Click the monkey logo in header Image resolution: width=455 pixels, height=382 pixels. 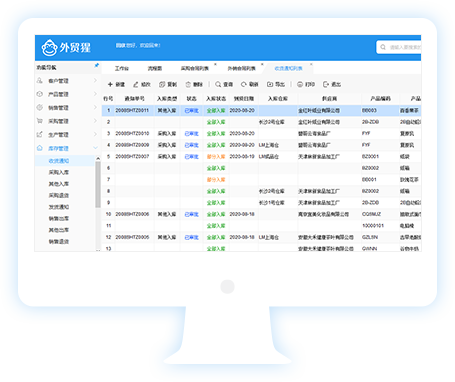pos(49,48)
